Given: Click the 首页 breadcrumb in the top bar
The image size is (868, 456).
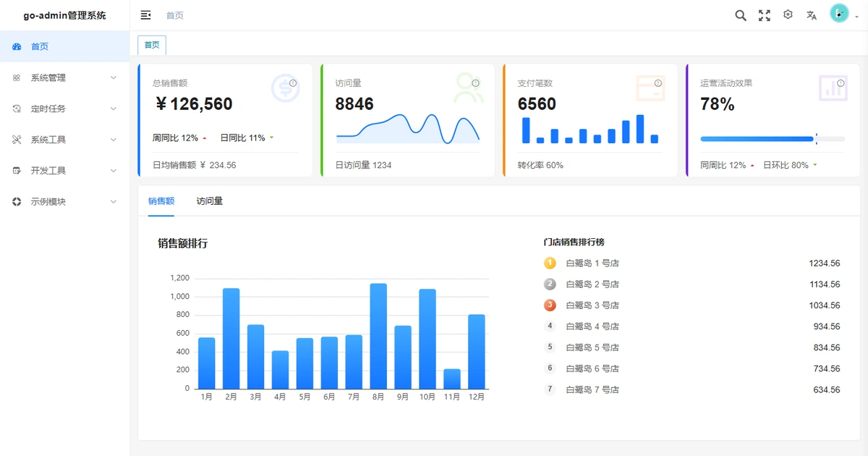Looking at the screenshot, I should [174, 15].
